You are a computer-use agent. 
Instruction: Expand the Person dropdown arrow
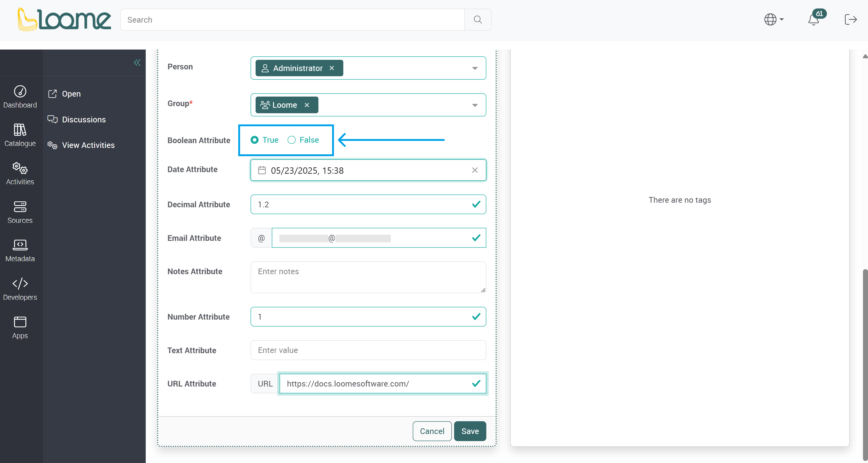475,68
